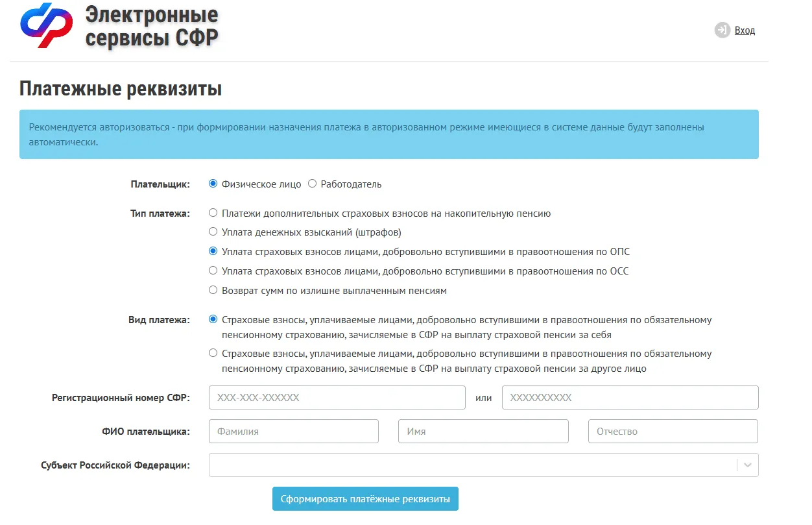Select insurance contributions 'за другое лицо' option
The width and height of the screenshot is (812, 525).
click(213, 354)
